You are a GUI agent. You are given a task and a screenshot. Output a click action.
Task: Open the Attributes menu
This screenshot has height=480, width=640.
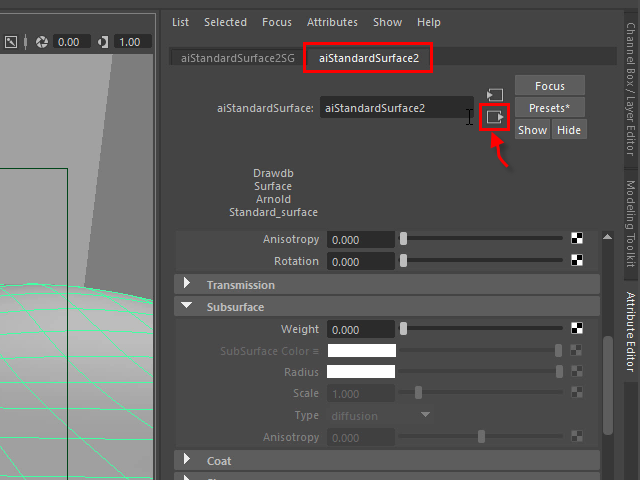click(332, 22)
